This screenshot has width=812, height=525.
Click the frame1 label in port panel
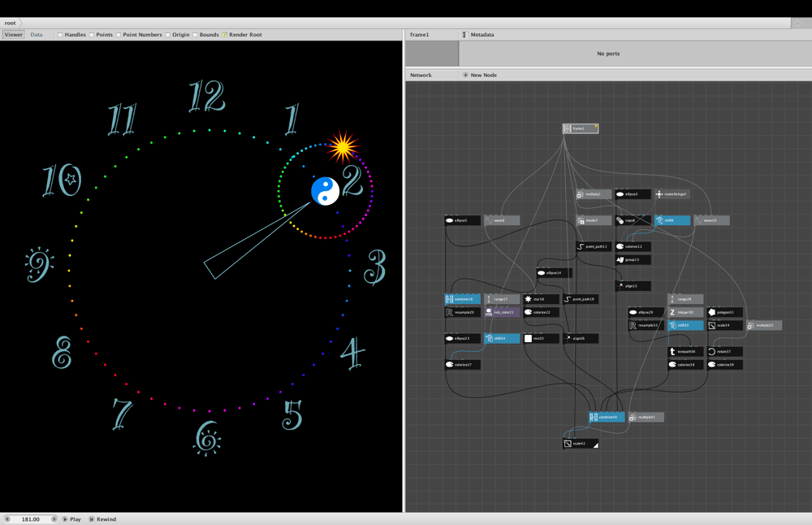click(420, 35)
